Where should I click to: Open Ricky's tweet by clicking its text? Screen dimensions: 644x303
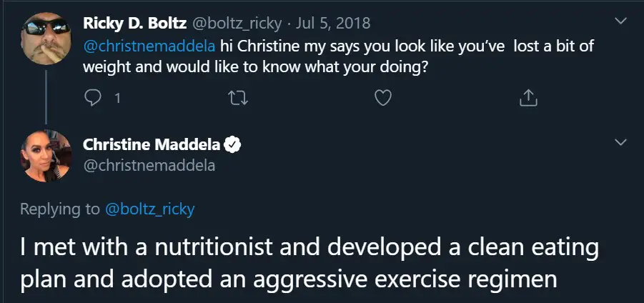338,56
